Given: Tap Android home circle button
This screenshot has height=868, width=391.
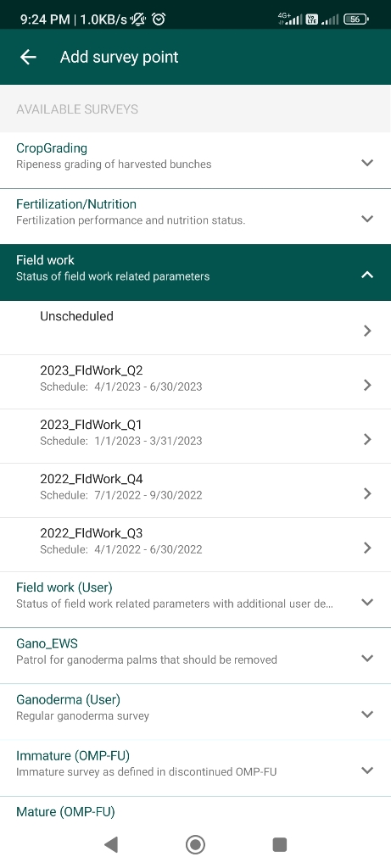Looking at the screenshot, I should click(x=195, y=845).
